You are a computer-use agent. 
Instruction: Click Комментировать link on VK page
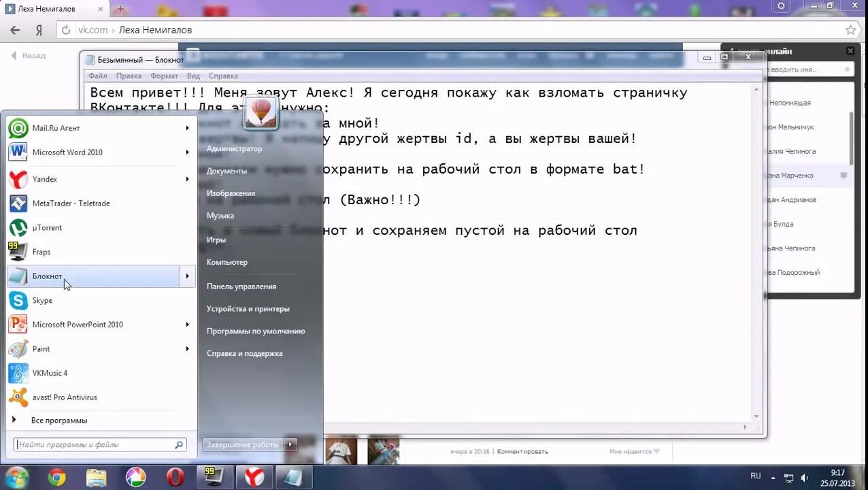(x=522, y=451)
